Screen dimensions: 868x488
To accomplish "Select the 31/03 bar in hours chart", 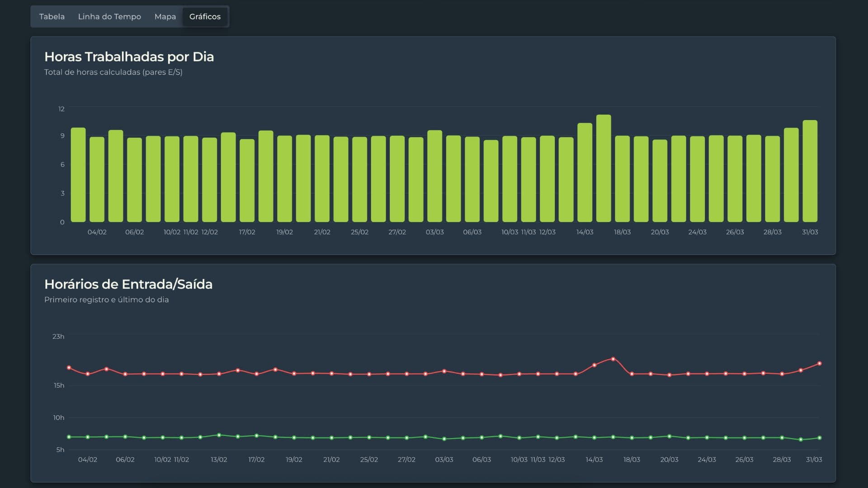I will pyautogui.click(x=810, y=171).
